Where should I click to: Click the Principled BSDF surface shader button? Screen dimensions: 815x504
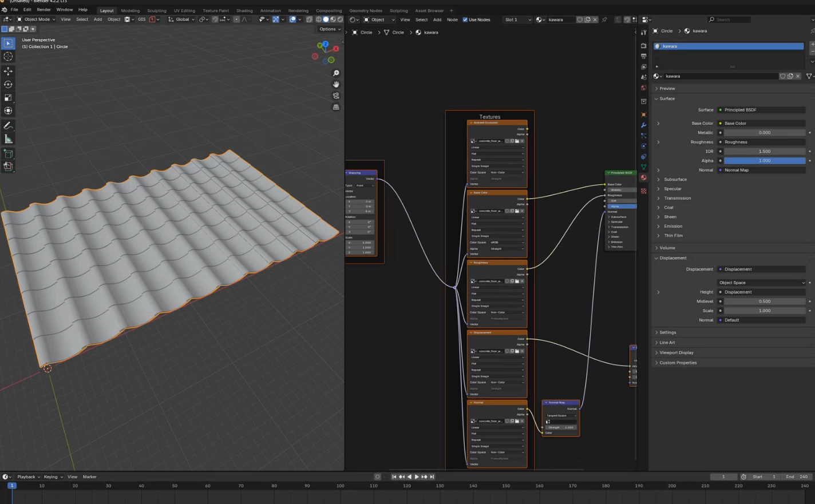click(761, 110)
